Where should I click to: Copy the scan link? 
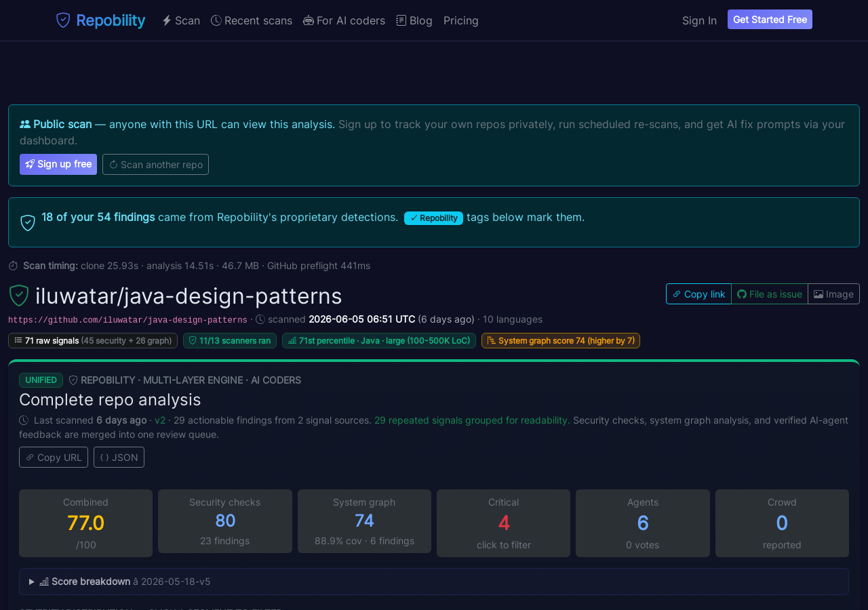pyautogui.click(x=698, y=293)
